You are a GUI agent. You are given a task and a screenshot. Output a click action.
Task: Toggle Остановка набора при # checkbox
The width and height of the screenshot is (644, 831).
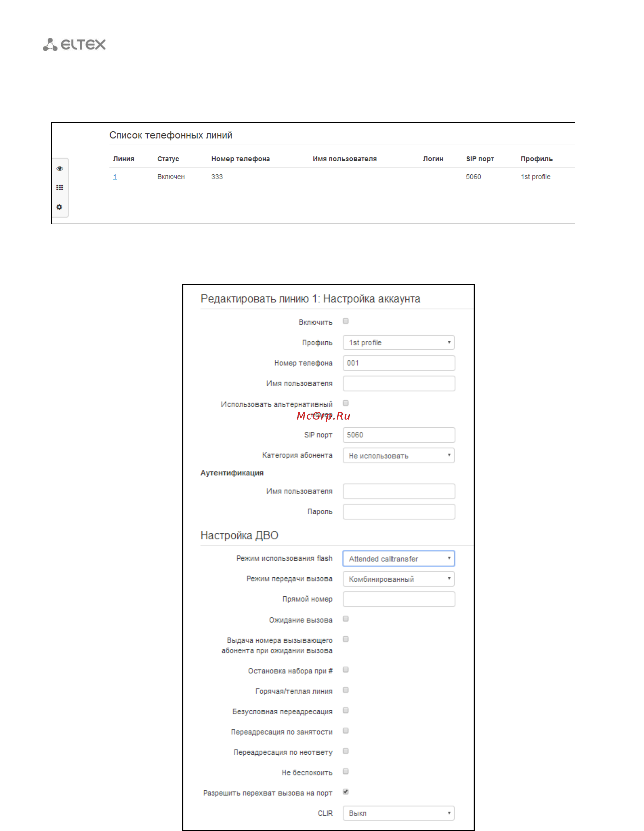point(346,670)
